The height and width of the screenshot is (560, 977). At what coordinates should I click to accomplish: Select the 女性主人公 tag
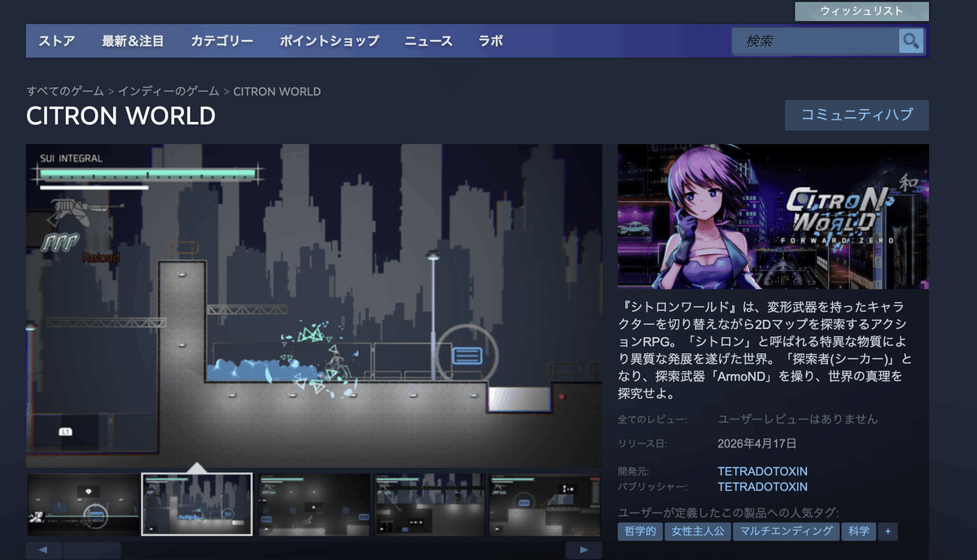pyautogui.click(x=696, y=532)
